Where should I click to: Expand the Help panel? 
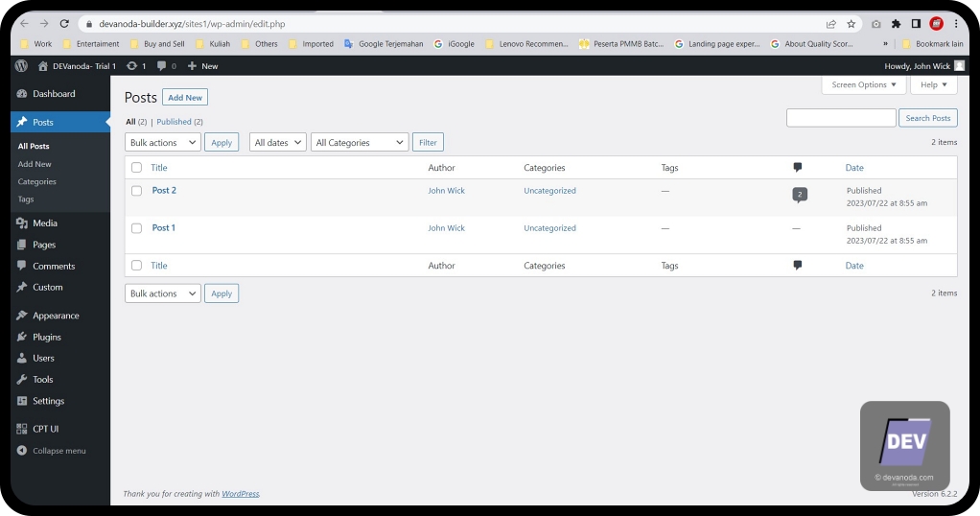(x=934, y=84)
